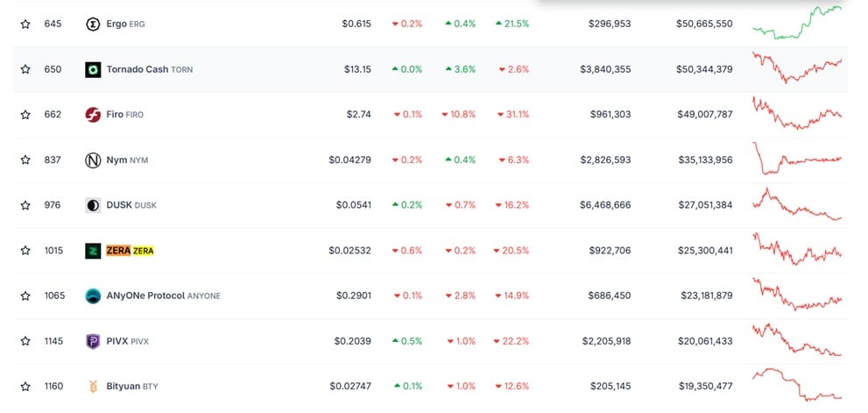Click the Tornado Cash logo icon
This screenshot has height=413, width=868.
pos(93,69)
